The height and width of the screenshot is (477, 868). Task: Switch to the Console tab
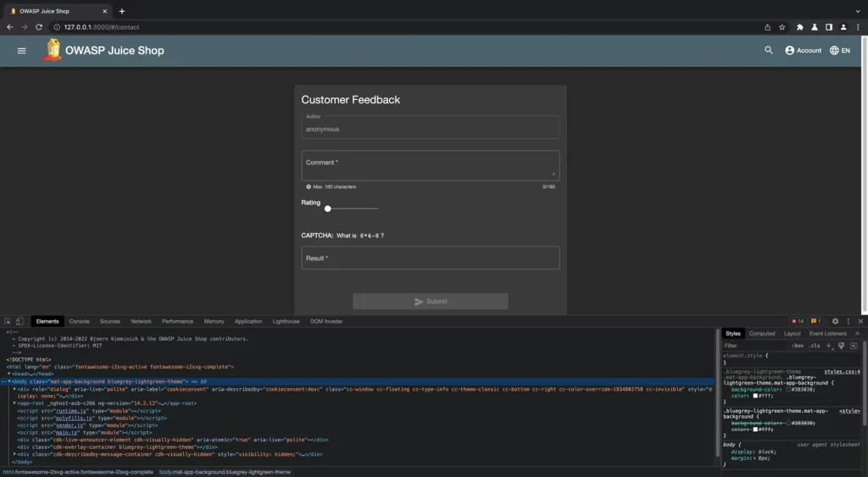pyautogui.click(x=79, y=321)
